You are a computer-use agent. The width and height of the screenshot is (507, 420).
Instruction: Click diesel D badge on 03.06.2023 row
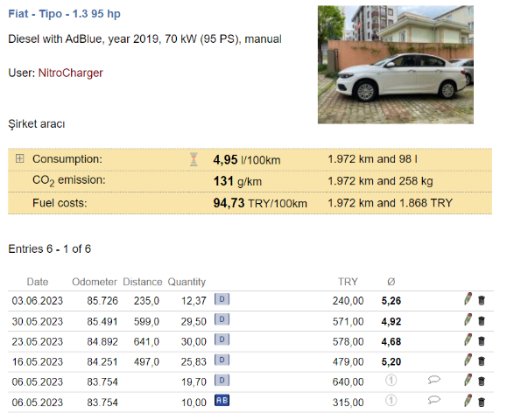coord(222,299)
